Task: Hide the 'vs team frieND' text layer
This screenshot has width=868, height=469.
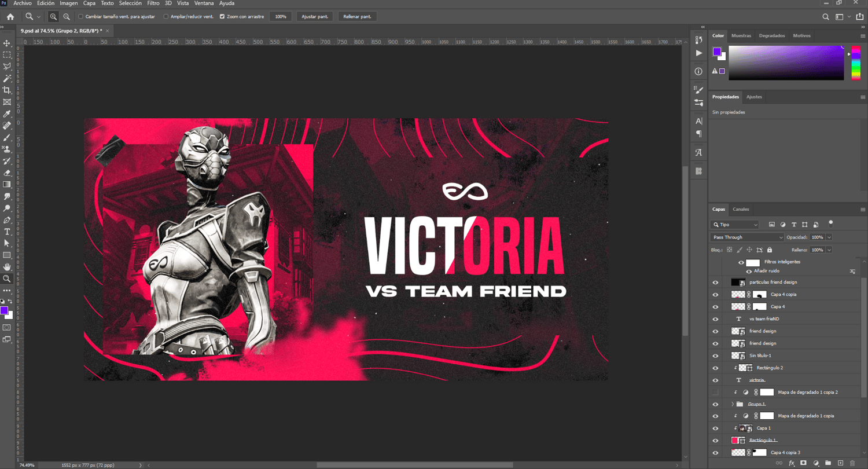Action: (x=715, y=319)
